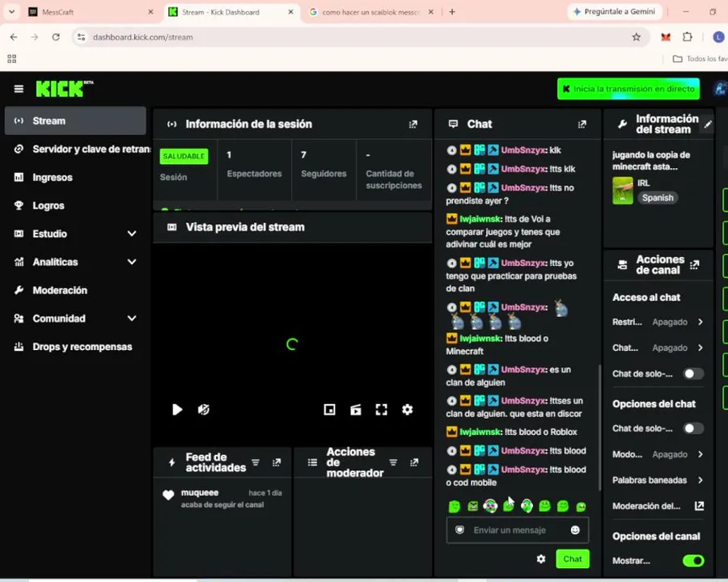728x582 pixels.
Task: Click the browser profile avatar icon
Action: pyautogui.click(x=718, y=37)
